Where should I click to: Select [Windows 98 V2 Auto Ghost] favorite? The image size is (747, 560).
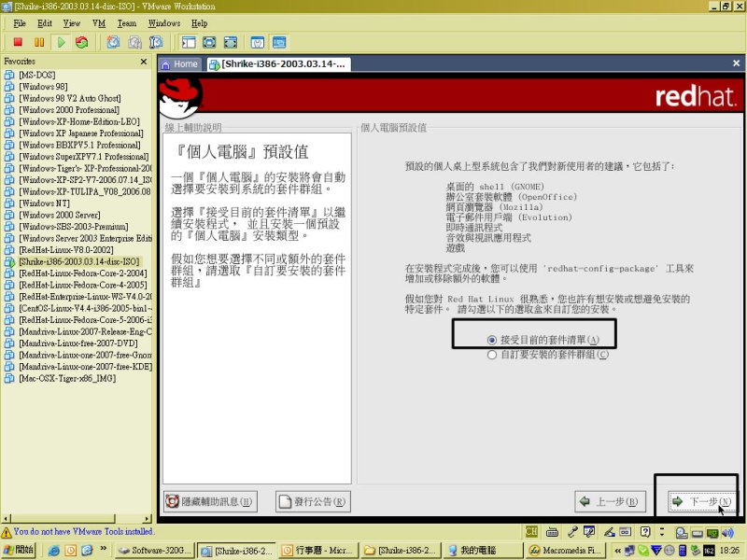tap(69, 98)
